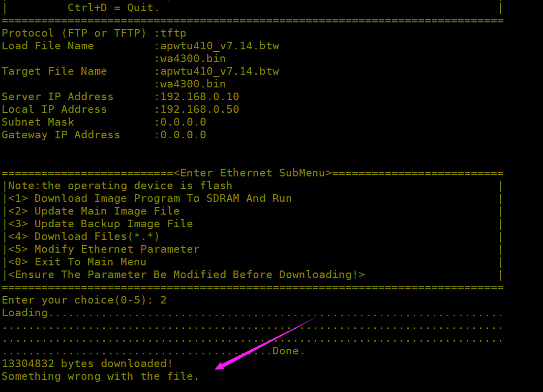The image size is (543, 392).
Task: Select the Update Main Image File option
Action: (94, 211)
